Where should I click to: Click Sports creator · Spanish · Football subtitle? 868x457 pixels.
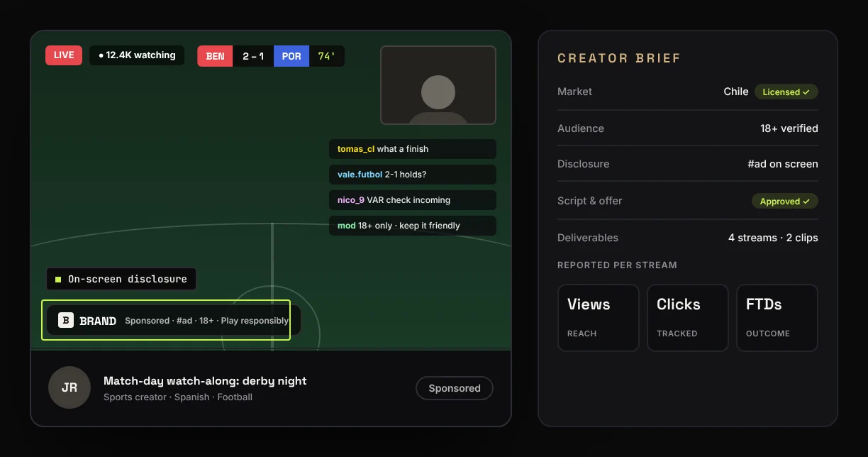click(178, 397)
